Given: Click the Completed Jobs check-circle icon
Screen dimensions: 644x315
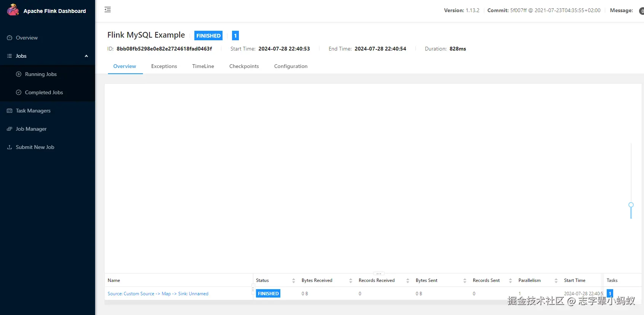Looking at the screenshot, I should (19, 92).
